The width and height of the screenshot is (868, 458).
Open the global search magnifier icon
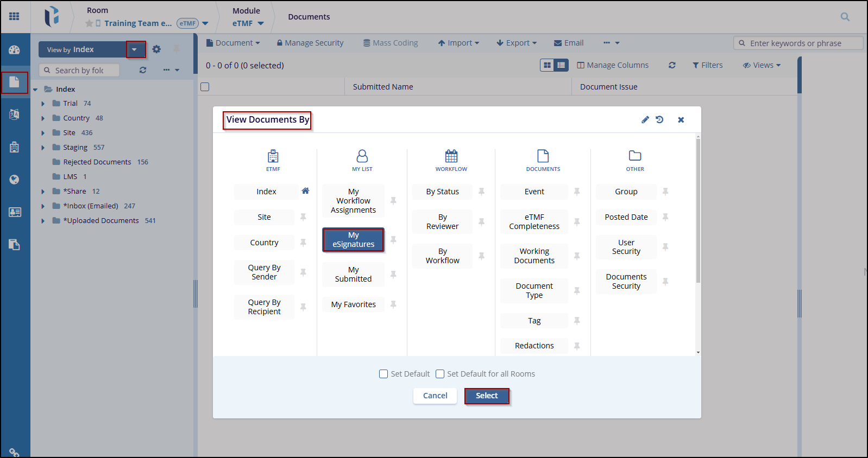coord(845,17)
